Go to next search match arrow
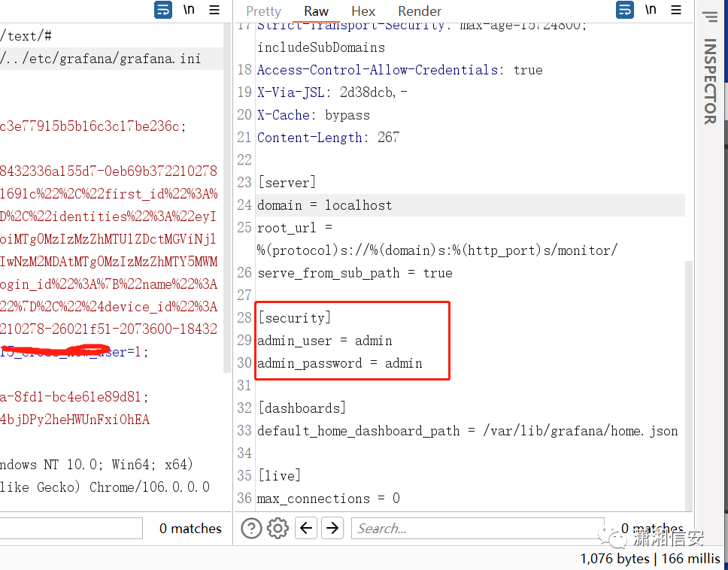This screenshot has height=570, width=728. pos(332,528)
